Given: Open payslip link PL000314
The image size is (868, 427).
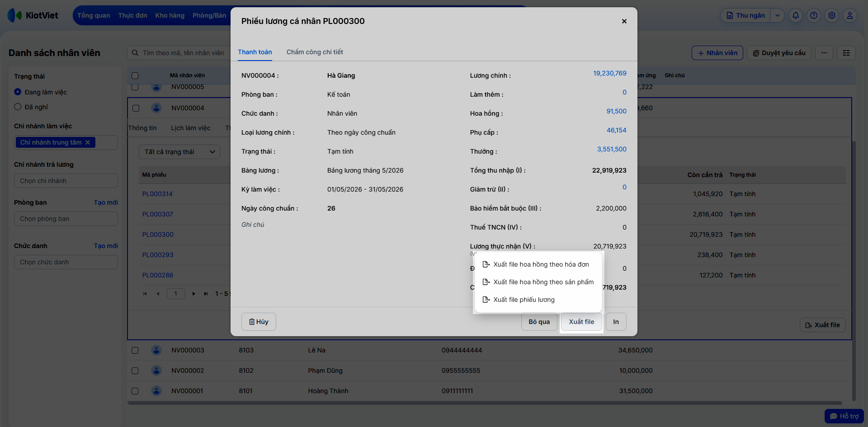Looking at the screenshot, I should pos(157,194).
